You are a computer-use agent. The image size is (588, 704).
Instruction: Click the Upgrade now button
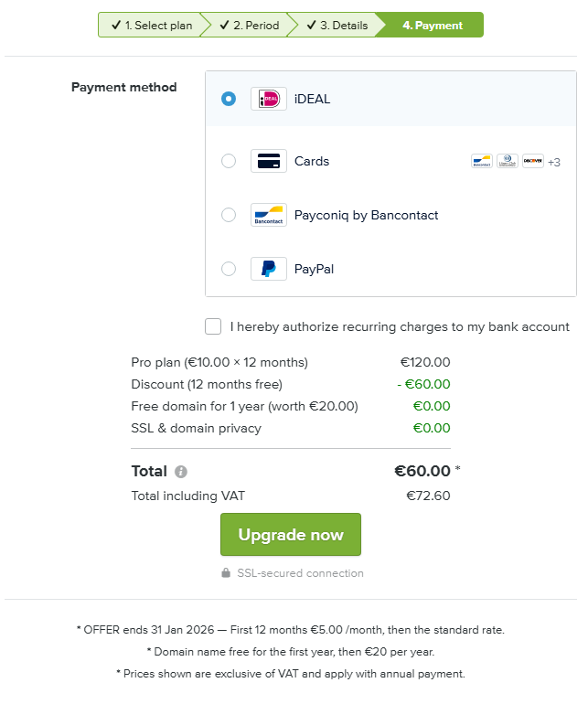pyautogui.click(x=291, y=535)
